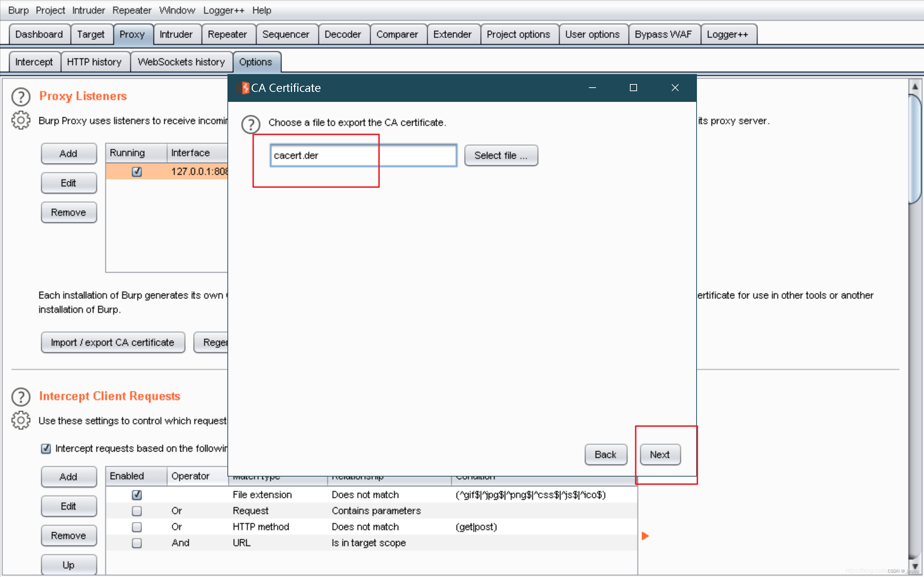
Task: Click the scrollbar down arrow at bottom right
Action: [x=915, y=566]
